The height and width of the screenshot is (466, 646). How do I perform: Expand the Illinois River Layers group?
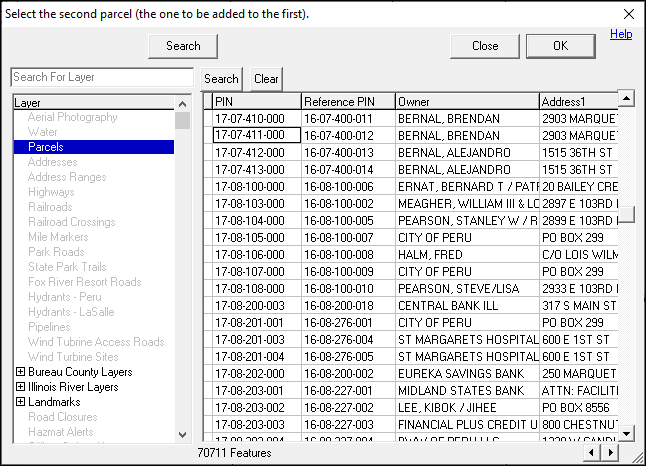click(x=20, y=387)
